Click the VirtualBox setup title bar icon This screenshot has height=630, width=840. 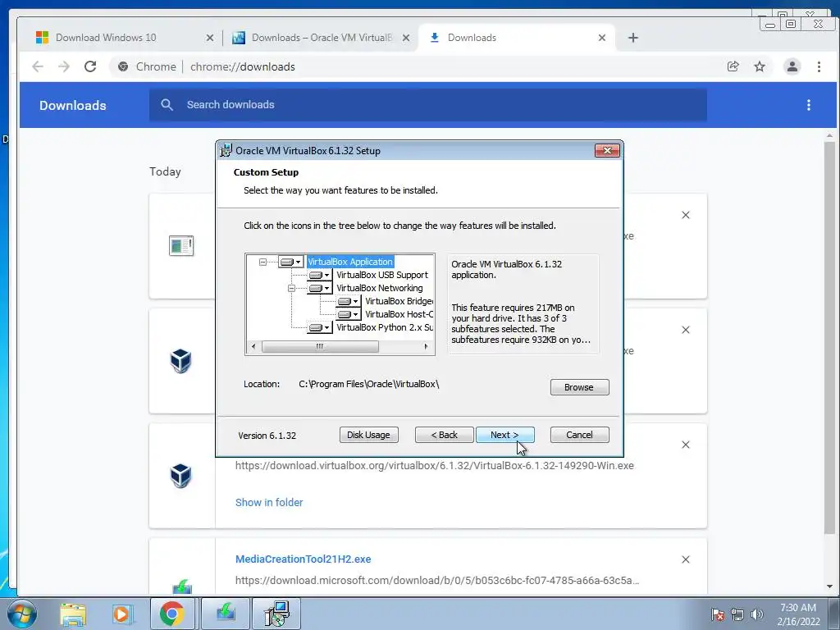[x=226, y=151]
